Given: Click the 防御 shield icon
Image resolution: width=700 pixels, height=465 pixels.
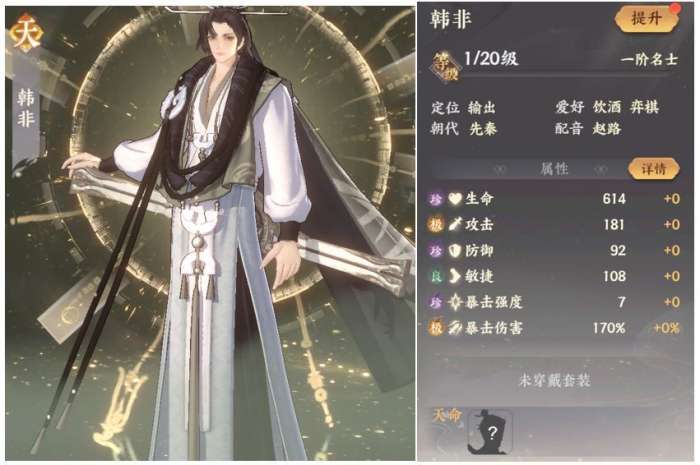Looking at the screenshot, I should [x=454, y=250].
